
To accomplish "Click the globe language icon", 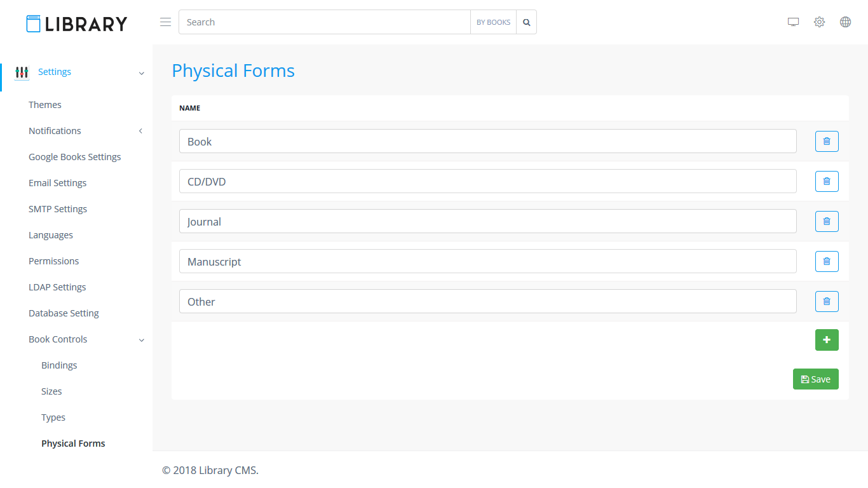I will point(845,22).
